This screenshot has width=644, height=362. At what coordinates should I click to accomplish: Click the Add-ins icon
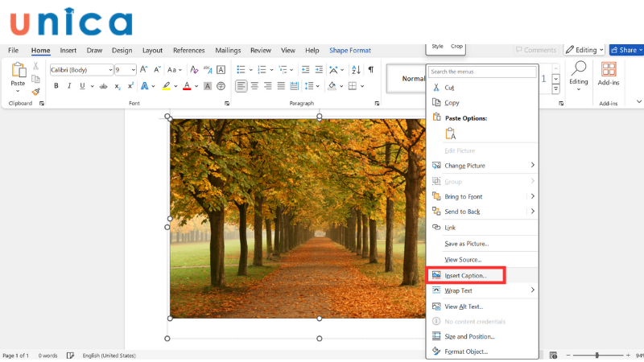click(608, 71)
